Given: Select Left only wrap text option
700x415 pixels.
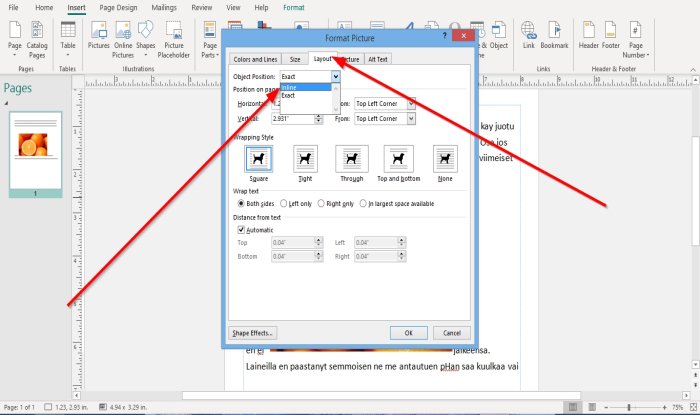Looking at the screenshot, I should [283, 203].
